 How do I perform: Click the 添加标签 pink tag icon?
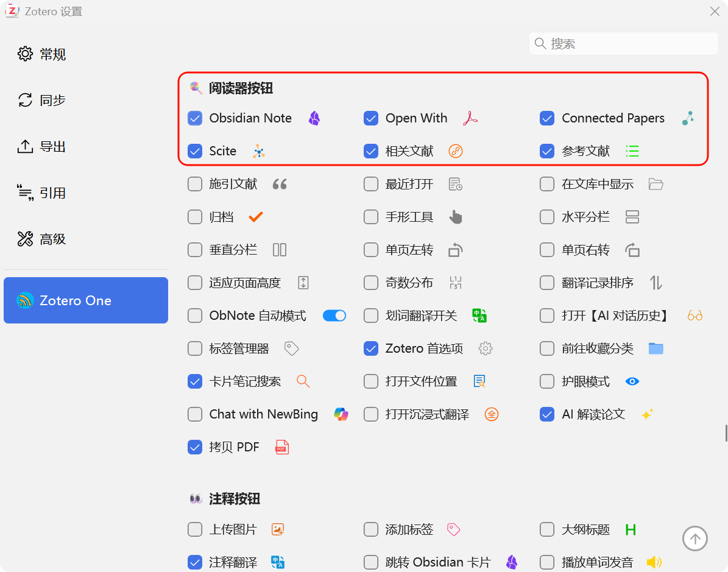tap(453, 529)
